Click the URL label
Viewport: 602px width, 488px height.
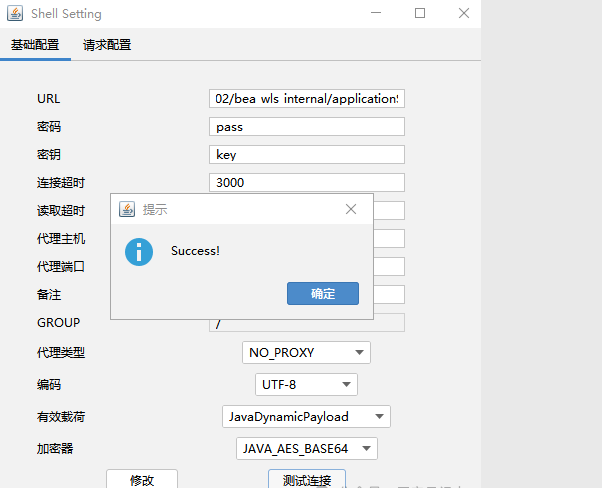[x=49, y=99]
